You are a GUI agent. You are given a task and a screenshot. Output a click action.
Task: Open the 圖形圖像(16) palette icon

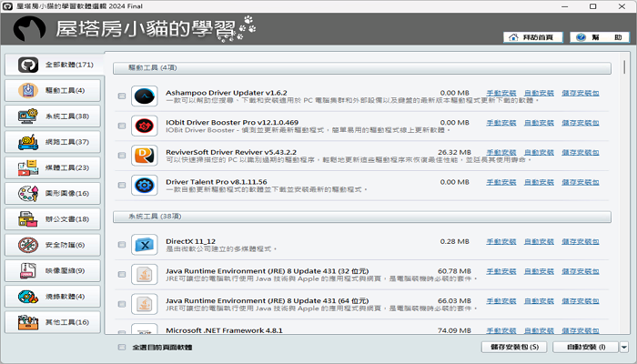(x=28, y=193)
